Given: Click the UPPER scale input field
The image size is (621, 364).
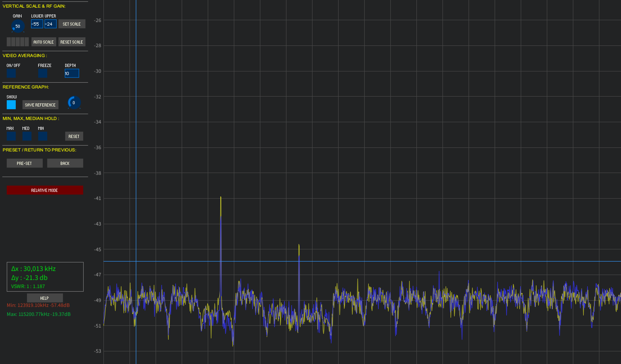Looking at the screenshot, I should 51,24.
